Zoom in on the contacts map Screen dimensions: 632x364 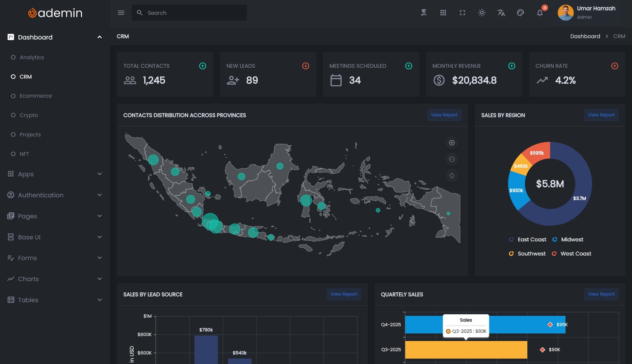(452, 143)
